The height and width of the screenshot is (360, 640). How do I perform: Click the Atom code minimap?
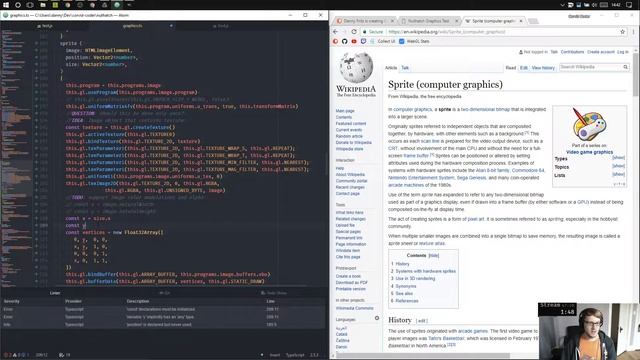(16, 157)
